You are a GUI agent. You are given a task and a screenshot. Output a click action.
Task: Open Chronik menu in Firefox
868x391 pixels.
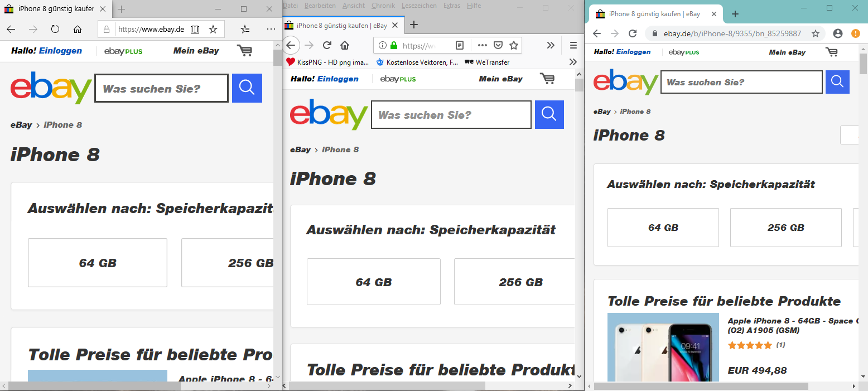pos(383,6)
